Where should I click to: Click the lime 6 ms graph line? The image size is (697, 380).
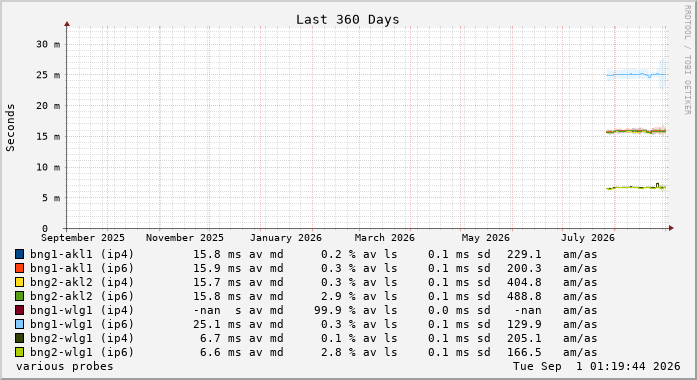(x=636, y=188)
